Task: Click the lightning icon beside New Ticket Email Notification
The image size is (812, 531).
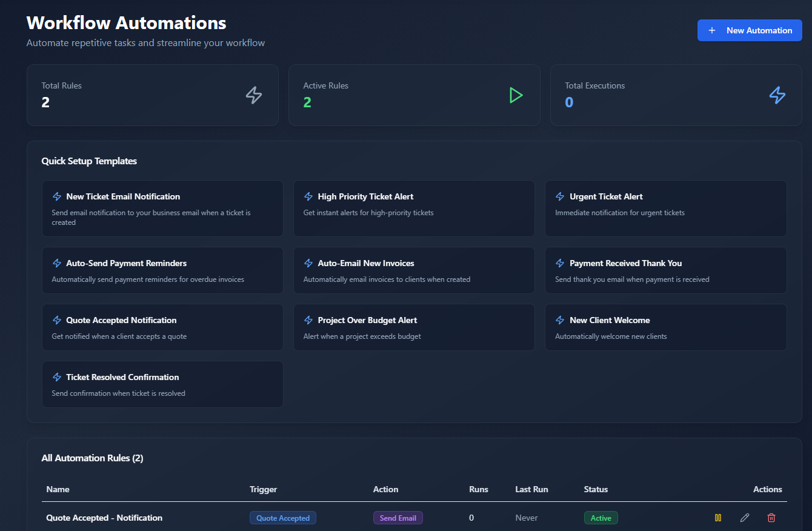Action: pyautogui.click(x=56, y=196)
